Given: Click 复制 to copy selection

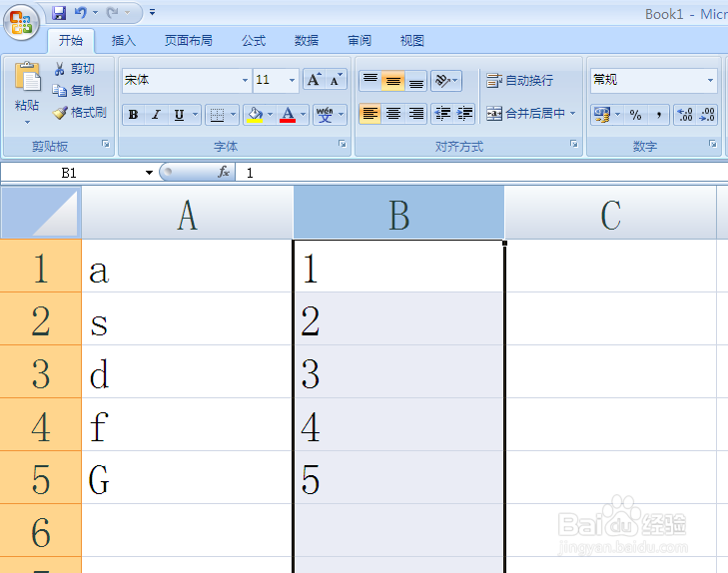Looking at the screenshot, I should pyautogui.click(x=74, y=91).
